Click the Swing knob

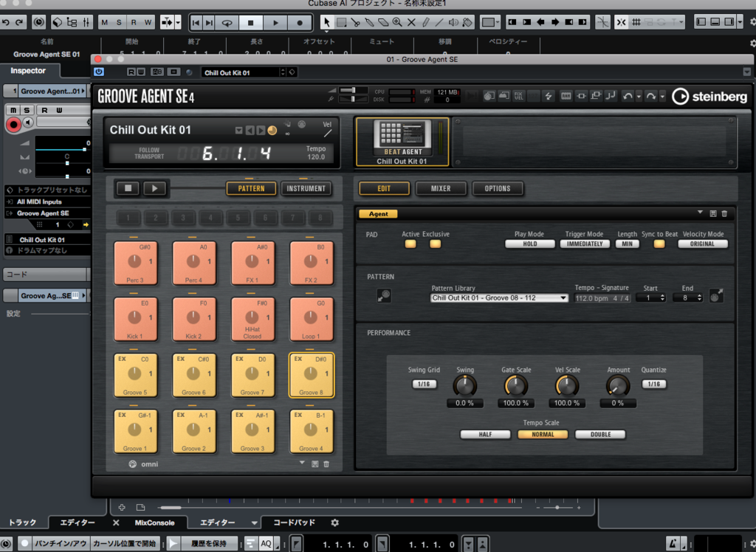point(465,386)
